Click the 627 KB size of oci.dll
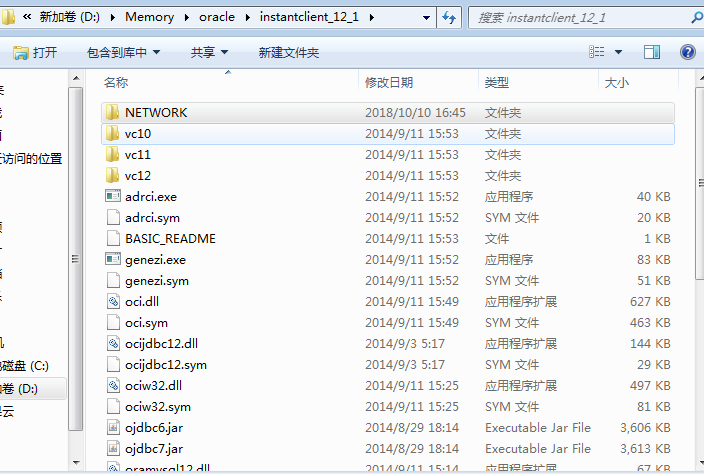This screenshot has height=474, width=704. 650,302
